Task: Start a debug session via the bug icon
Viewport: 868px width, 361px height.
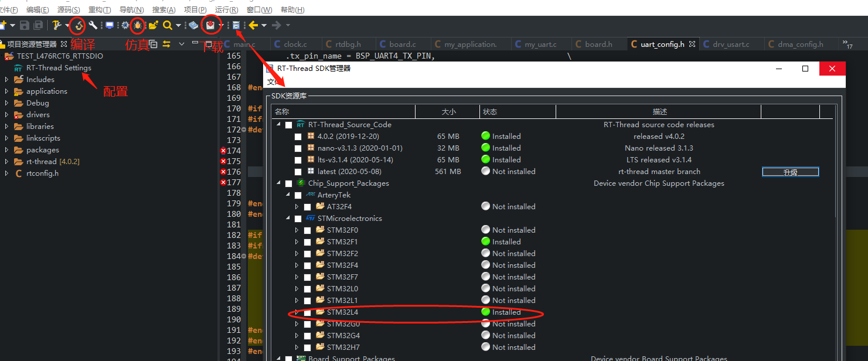Action: tap(138, 25)
